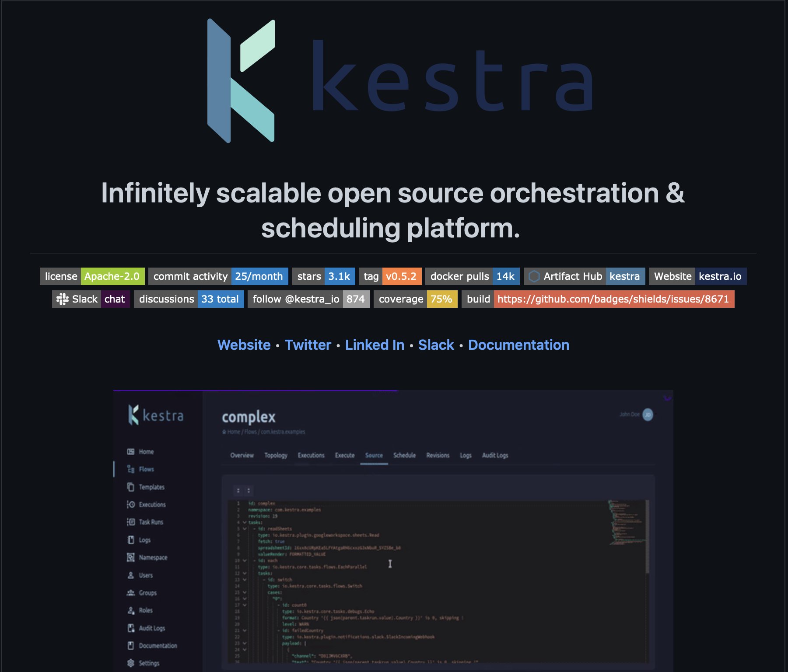The image size is (788, 672).
Task: Open the Schedule tab
Action: [x=404, y=455]
